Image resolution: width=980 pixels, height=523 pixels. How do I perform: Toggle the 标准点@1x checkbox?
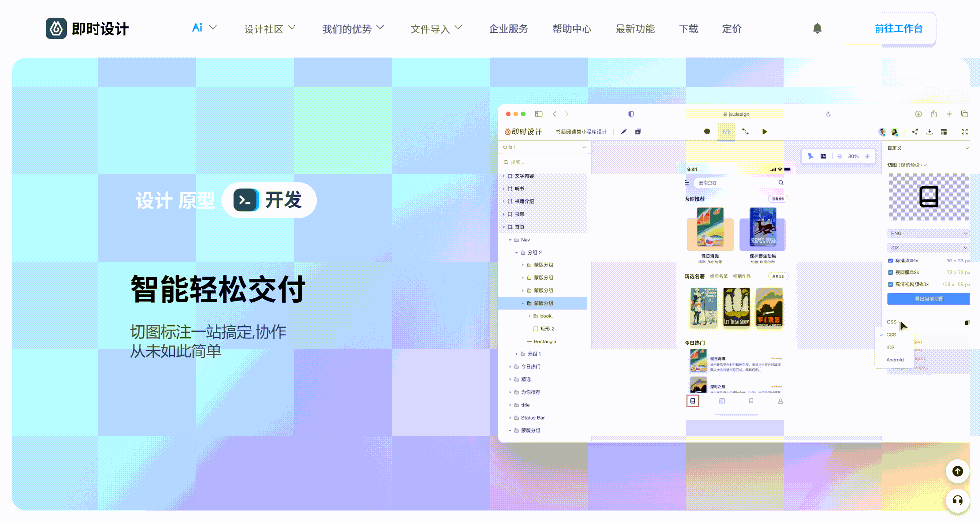pos(890,261)
